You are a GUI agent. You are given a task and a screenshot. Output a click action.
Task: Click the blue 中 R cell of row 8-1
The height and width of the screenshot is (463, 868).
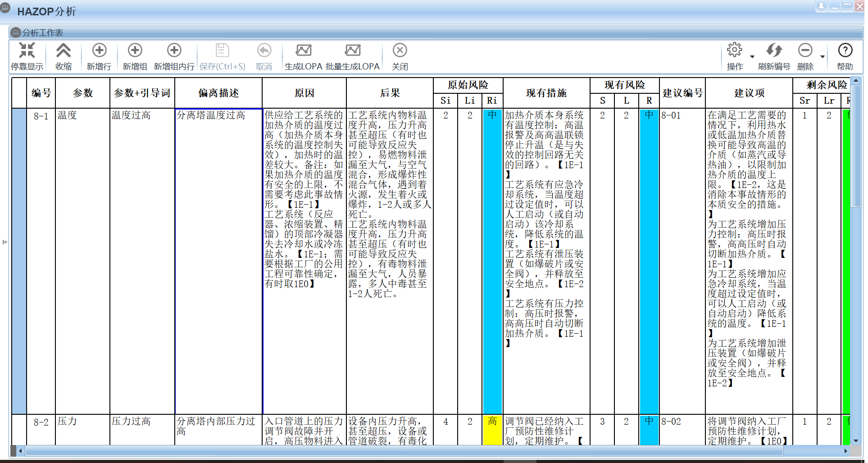(649, 261)
